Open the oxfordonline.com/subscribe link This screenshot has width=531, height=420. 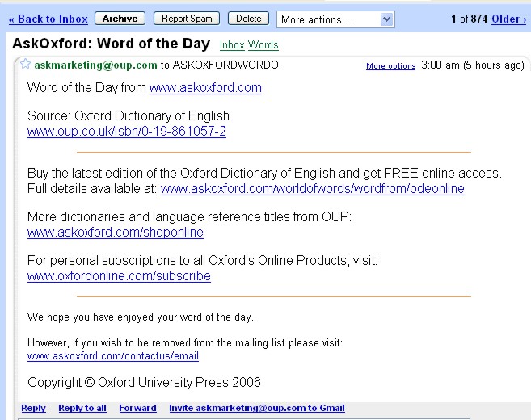(119, 276)
